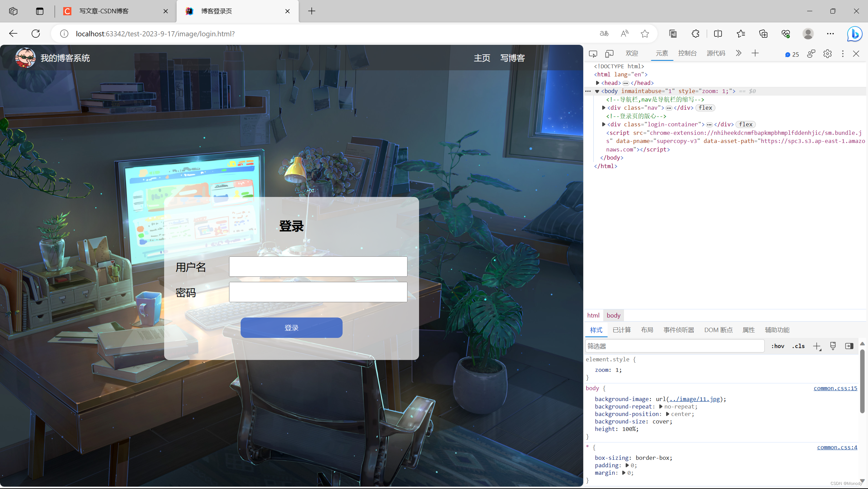Open the user profile avatar
868x489 pixels.
tap(808, 34)
